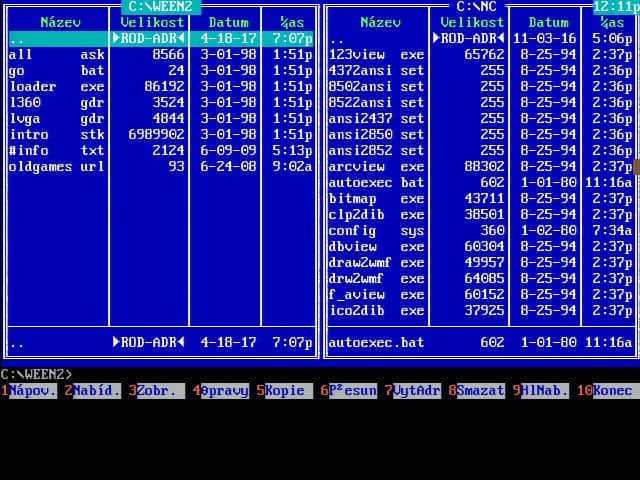This screenshot has width=640, height=480.
Task: Click the 9 HlNab. main menu key
Action: [541, 391]
